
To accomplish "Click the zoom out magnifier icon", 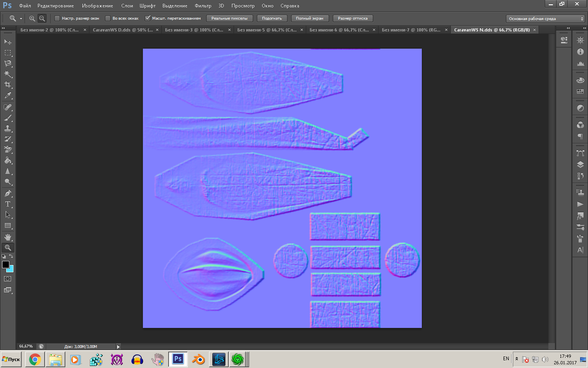I will click(x=42, y=18).
